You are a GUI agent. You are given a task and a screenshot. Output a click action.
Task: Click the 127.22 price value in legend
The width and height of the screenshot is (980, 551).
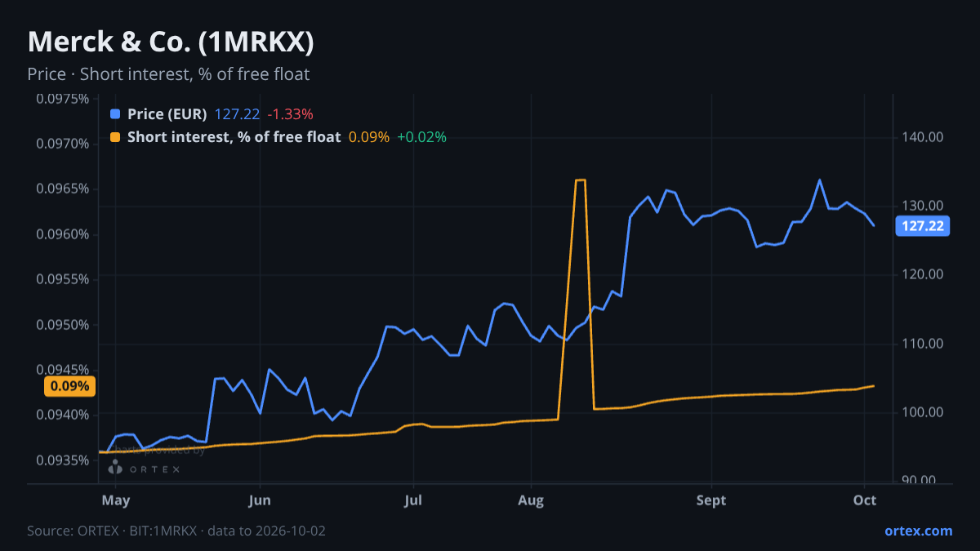[237, 114]
